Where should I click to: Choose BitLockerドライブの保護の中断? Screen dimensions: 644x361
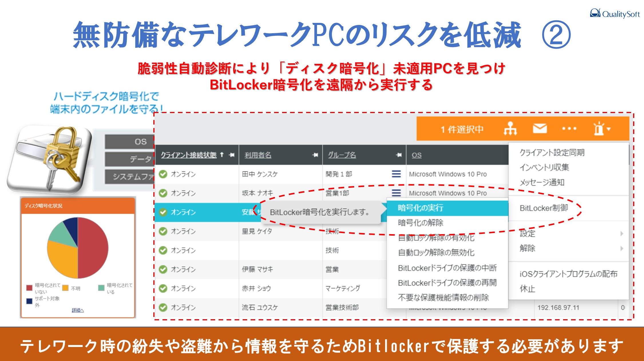pos(447,268)
